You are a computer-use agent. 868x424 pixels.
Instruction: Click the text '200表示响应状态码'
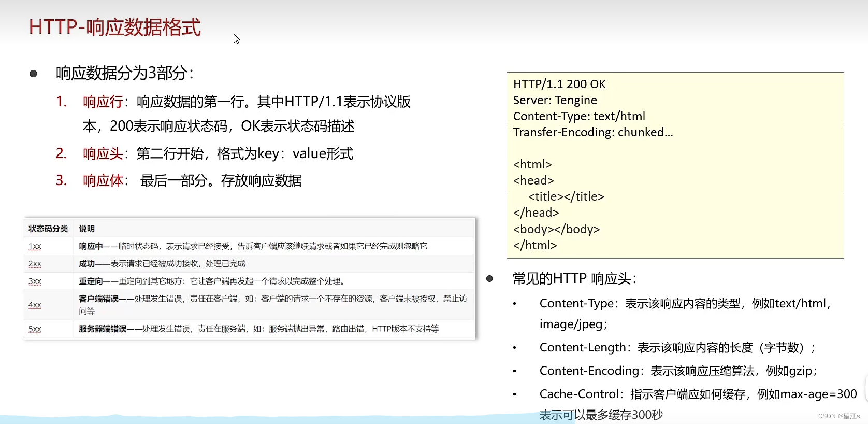(x=169, y=126)
